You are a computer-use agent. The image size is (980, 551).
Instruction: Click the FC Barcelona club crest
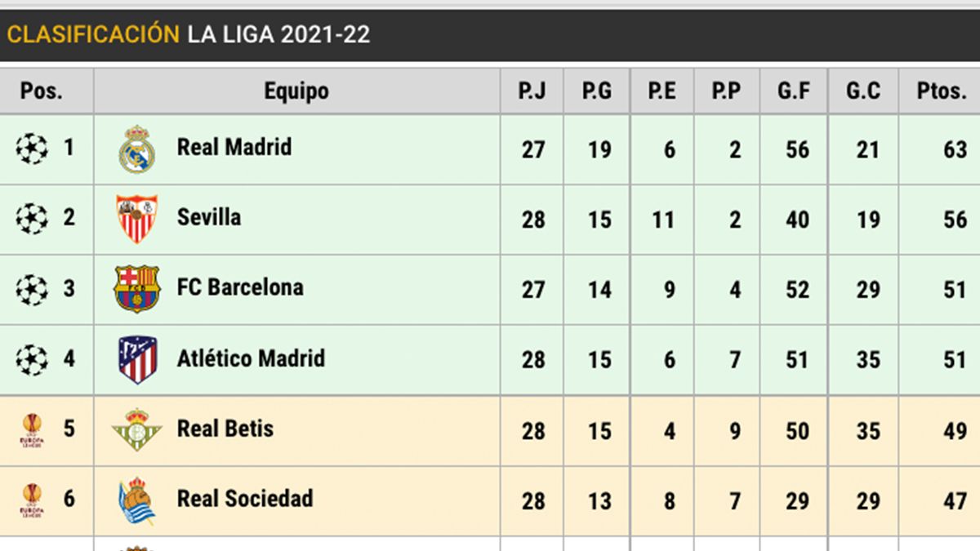coord(136,289)
